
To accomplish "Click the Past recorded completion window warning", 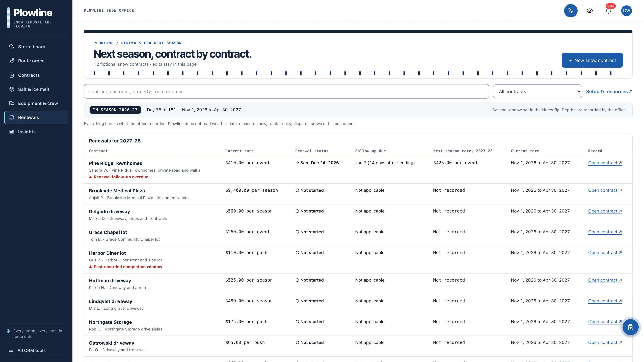I will tap(125, 267).
